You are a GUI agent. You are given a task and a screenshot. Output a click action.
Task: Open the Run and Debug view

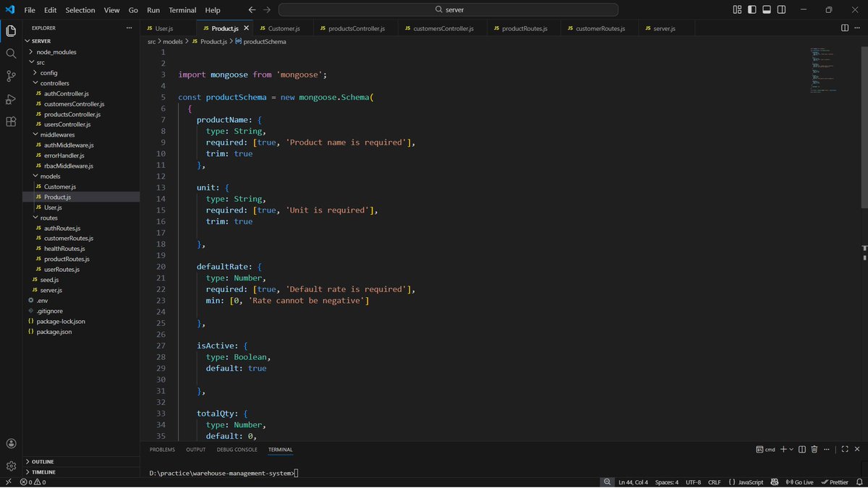point(11,99)
